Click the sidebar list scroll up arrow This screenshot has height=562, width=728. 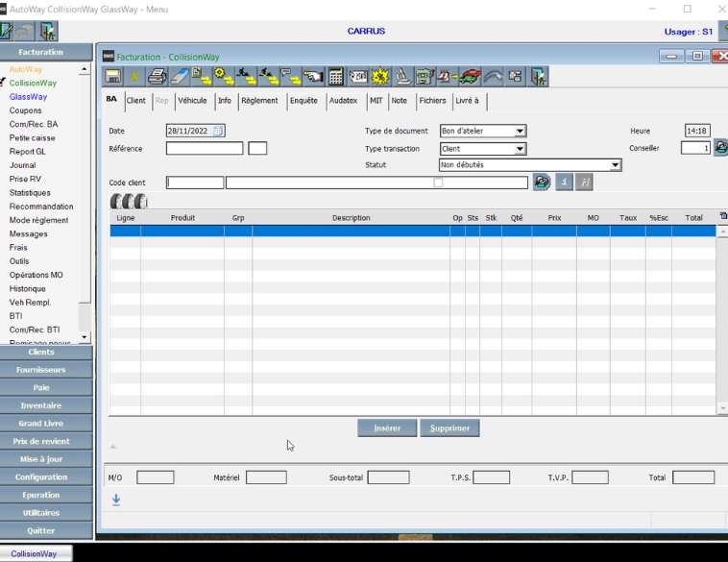84,69
